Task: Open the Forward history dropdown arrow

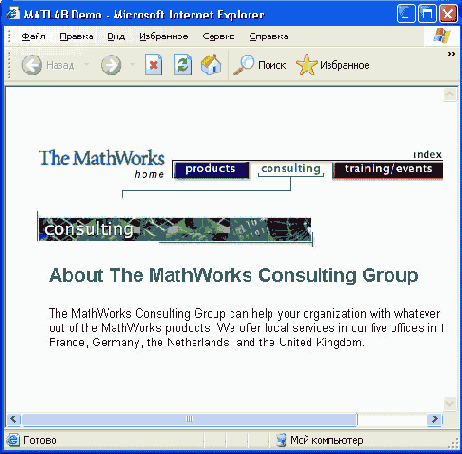Action: point(132,64)
